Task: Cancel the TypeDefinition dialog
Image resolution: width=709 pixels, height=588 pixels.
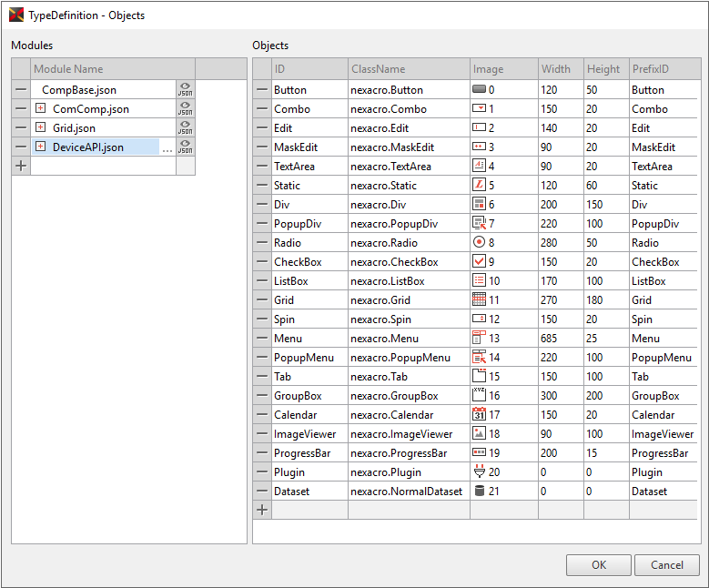Action: [x=666, y=564]
